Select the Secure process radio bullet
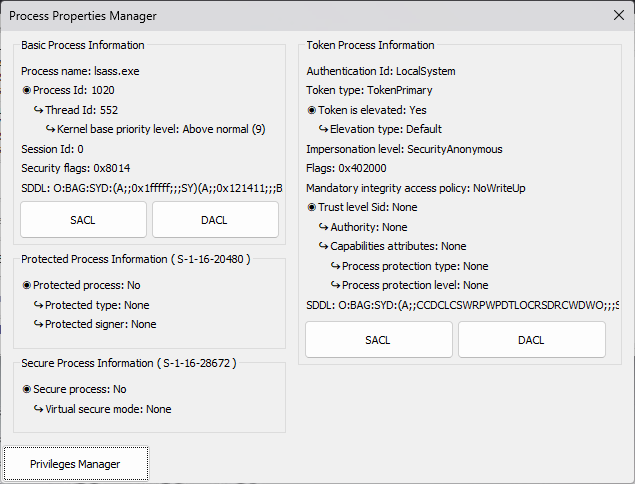 (x=27, y=389)
